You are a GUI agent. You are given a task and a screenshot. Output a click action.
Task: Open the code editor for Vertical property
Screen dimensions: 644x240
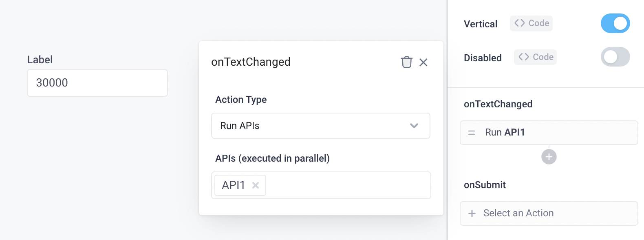coord(531,23)
